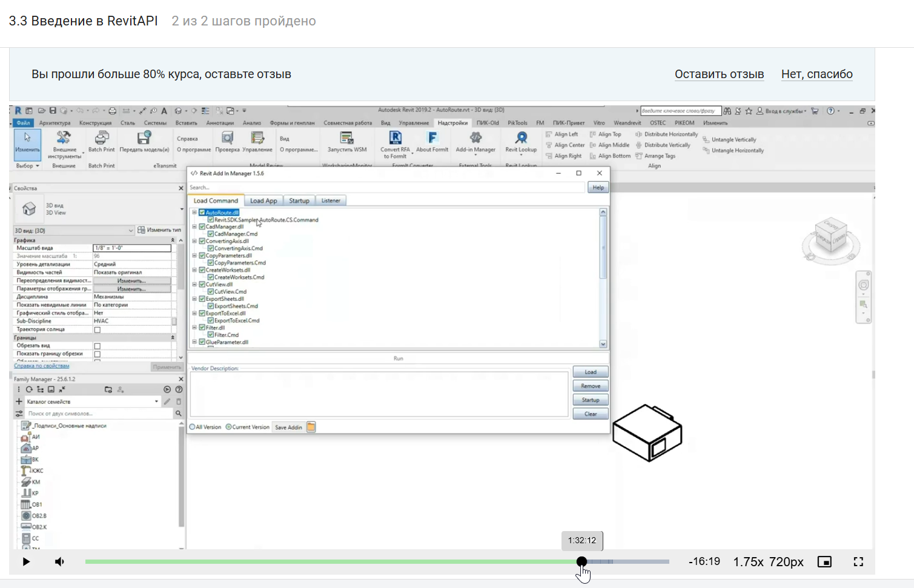Click the Save Addin button

[x=288, y=428]
